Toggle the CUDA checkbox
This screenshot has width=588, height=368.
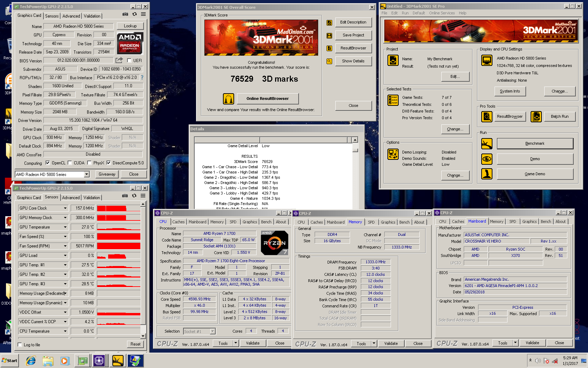point(70,163)
